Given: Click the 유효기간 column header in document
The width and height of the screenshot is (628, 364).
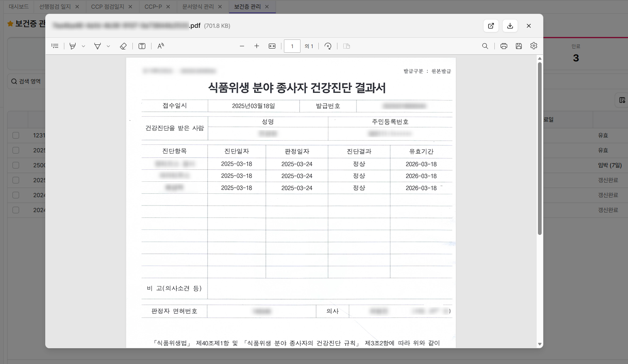Looking at the screenshot, I should point(421,151).
